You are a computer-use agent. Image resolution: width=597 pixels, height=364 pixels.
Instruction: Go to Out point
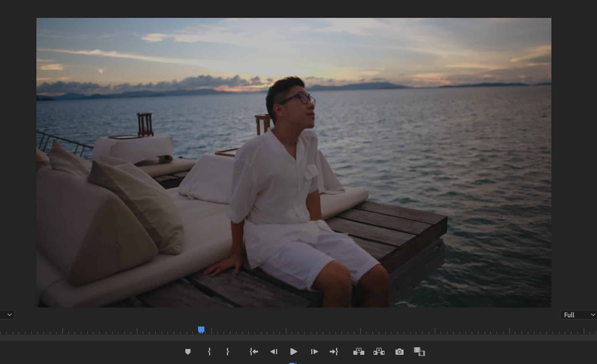(334, 352)
